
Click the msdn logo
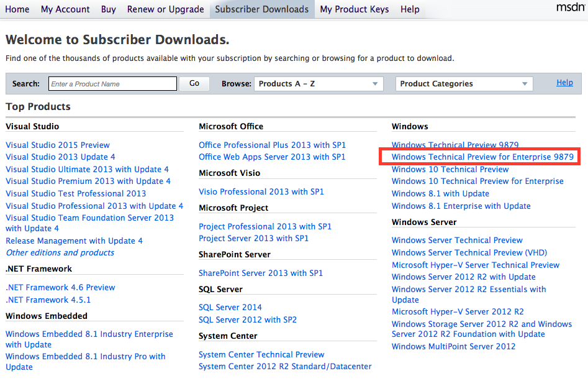click(571, 7)
